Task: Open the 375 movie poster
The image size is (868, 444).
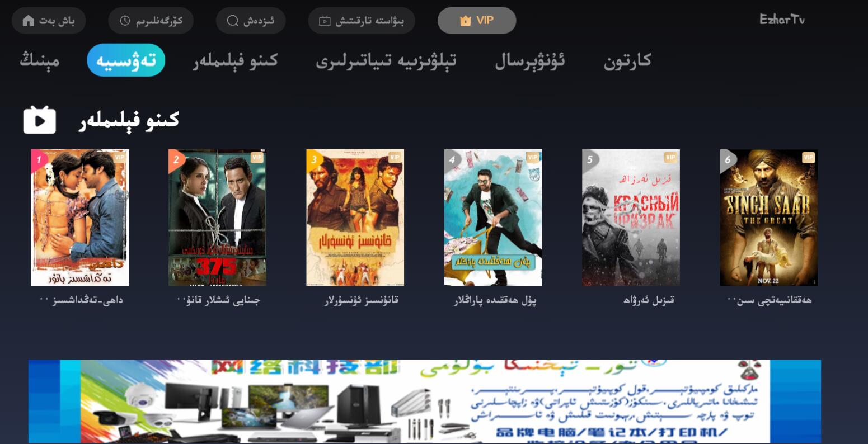Action: point(217,218)
